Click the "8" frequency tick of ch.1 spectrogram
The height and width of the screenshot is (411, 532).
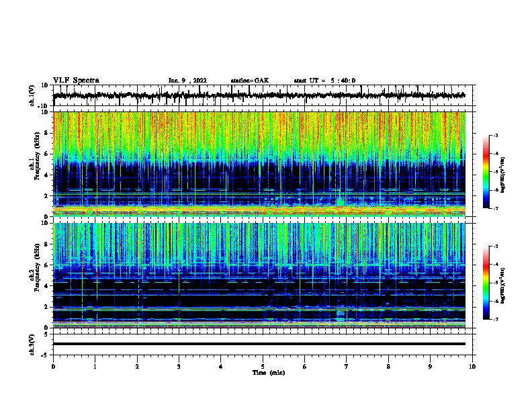click(x=46, y=133)
